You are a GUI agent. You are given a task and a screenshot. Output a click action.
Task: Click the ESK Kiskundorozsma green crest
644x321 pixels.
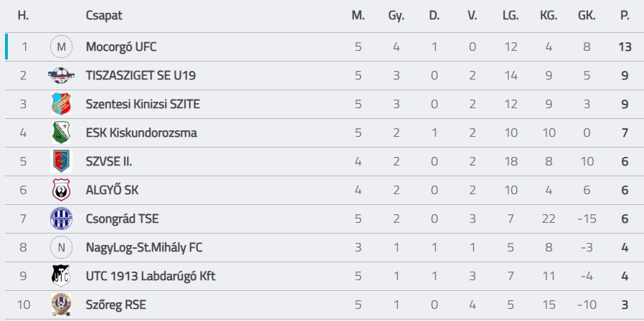pyautogui.click(x=61, y=133)
